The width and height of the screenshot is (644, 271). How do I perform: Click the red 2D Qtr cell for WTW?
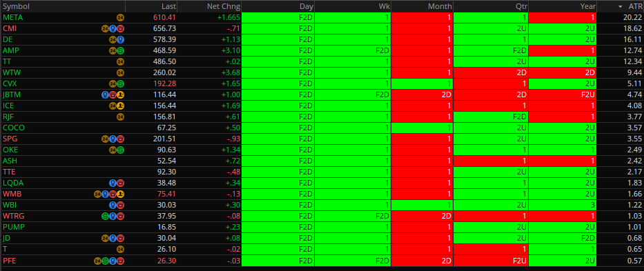[x=491, y=72]
